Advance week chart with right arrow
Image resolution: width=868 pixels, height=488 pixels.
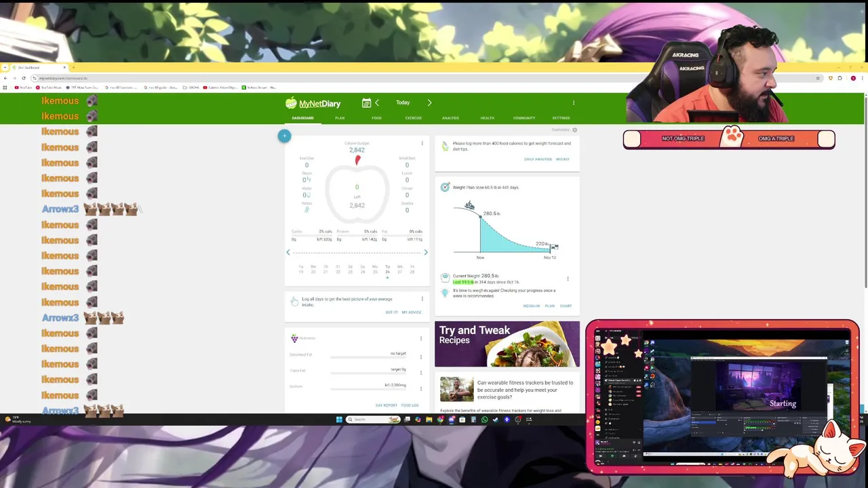pos(425,252)
